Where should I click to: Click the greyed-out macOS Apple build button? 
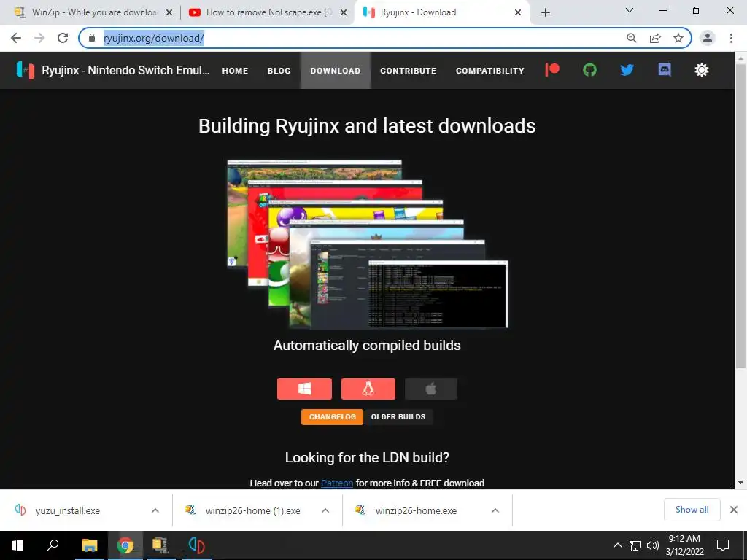[431, 389]
